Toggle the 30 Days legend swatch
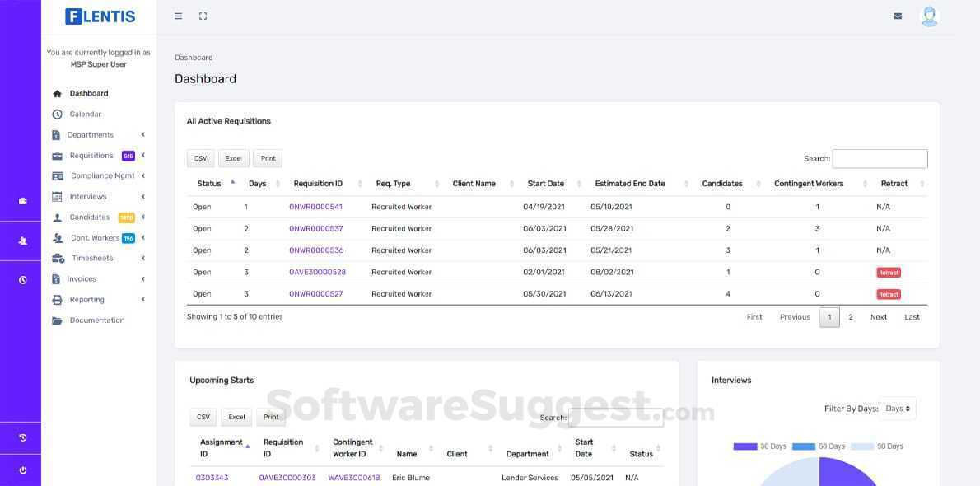Screen dimensions: 980x486 coord(745,446)
